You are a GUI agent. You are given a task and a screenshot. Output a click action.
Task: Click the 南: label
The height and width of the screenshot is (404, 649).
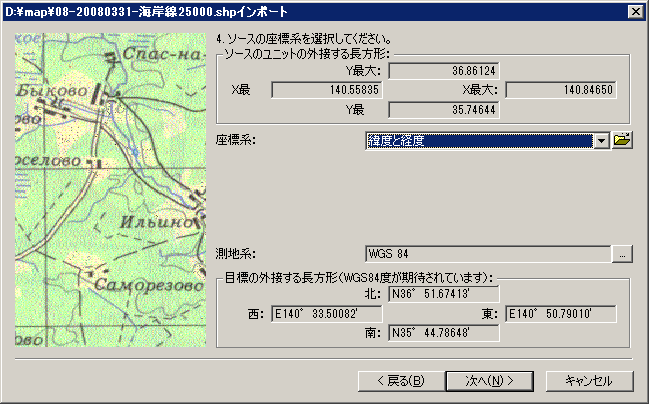coord(373,333)
